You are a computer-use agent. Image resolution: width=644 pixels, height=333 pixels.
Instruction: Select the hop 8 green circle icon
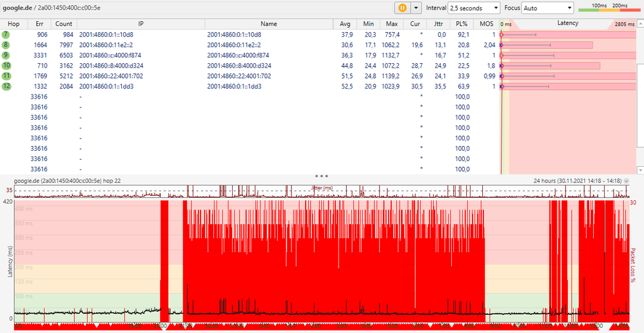point(6,45)
